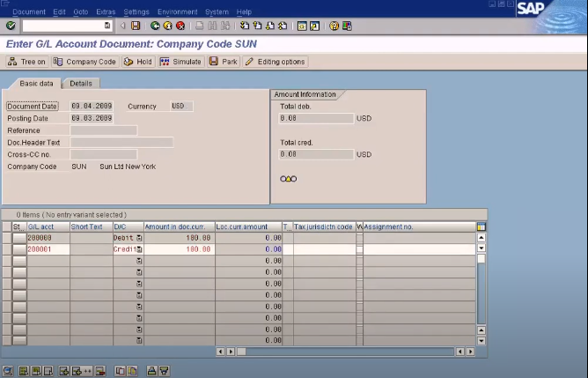Viewport: 588px width, 378px height.
Task: Click the Posting Date field
Action: click(92, 118)
